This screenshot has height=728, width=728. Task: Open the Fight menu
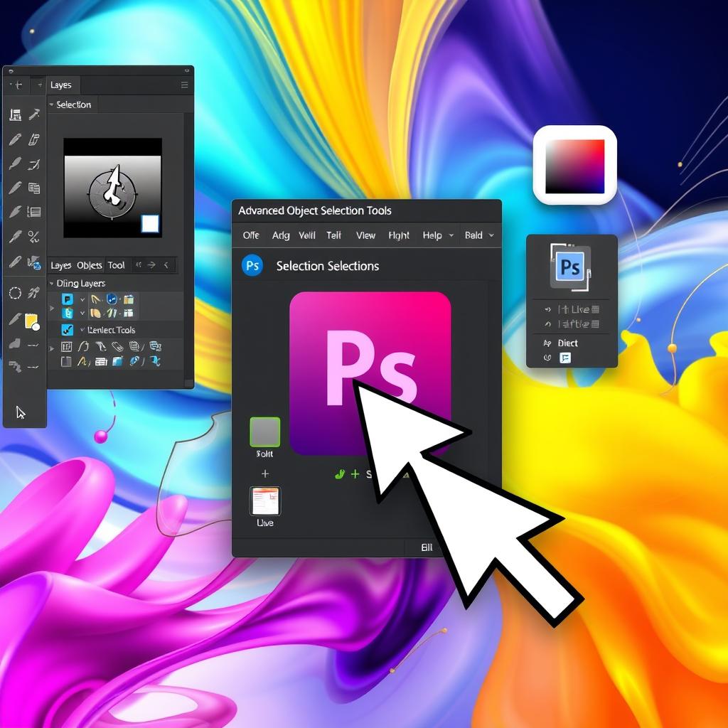[399, 235]
